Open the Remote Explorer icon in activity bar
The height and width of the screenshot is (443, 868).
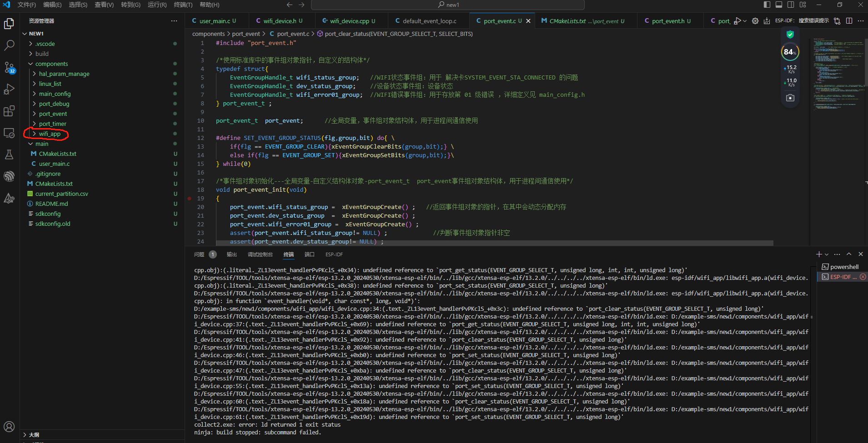coord(9,133)
